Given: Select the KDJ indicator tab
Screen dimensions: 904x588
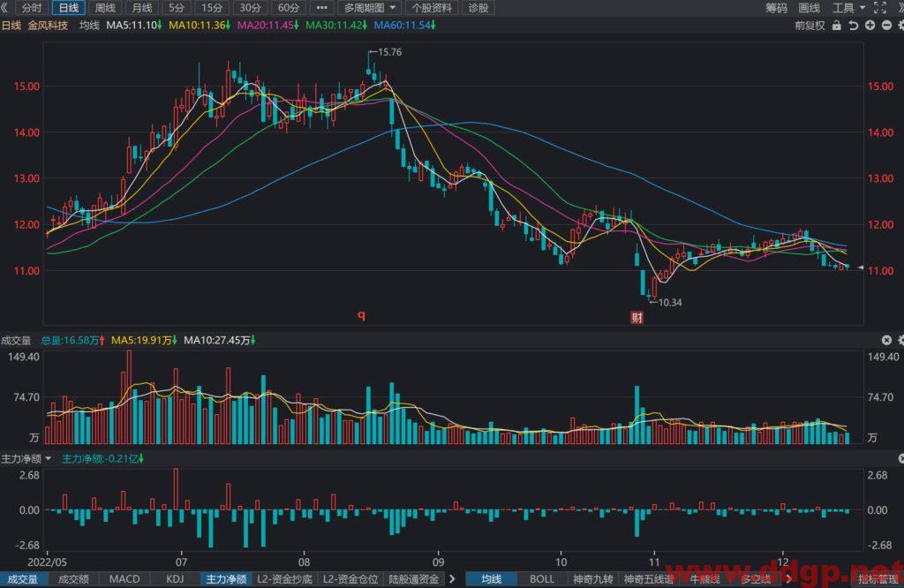Looking at the screenshot, I should 175,579.
